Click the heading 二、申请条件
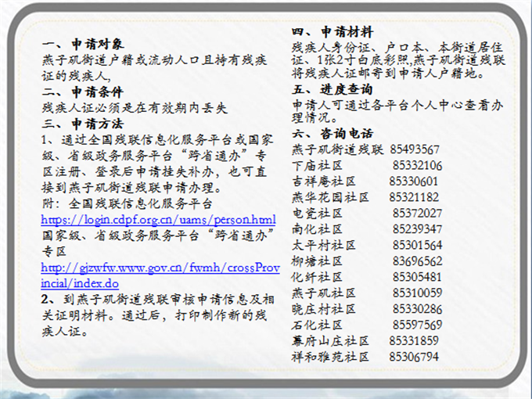532x399 pixels. 82,92
